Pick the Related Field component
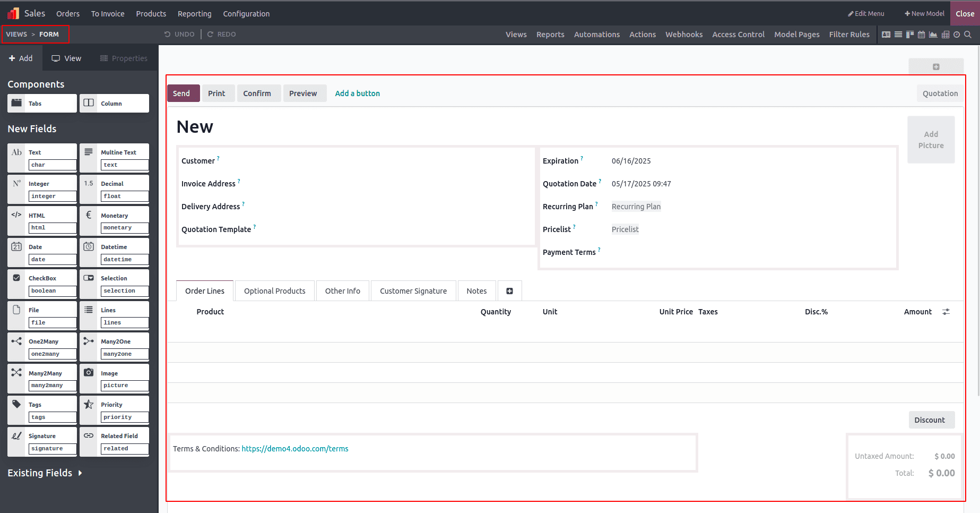Image resolution: width=980 pixels, height=513 pixels. point(114,441)
